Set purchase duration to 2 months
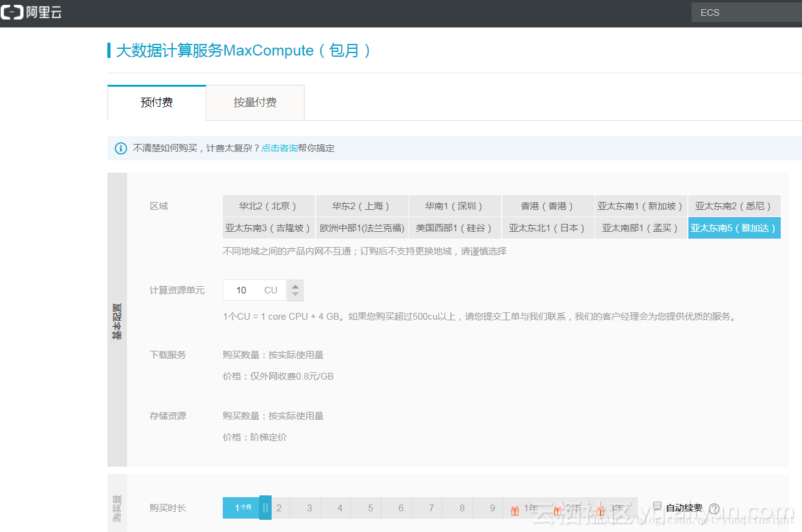Screen dimensions: 802x532 279,508
